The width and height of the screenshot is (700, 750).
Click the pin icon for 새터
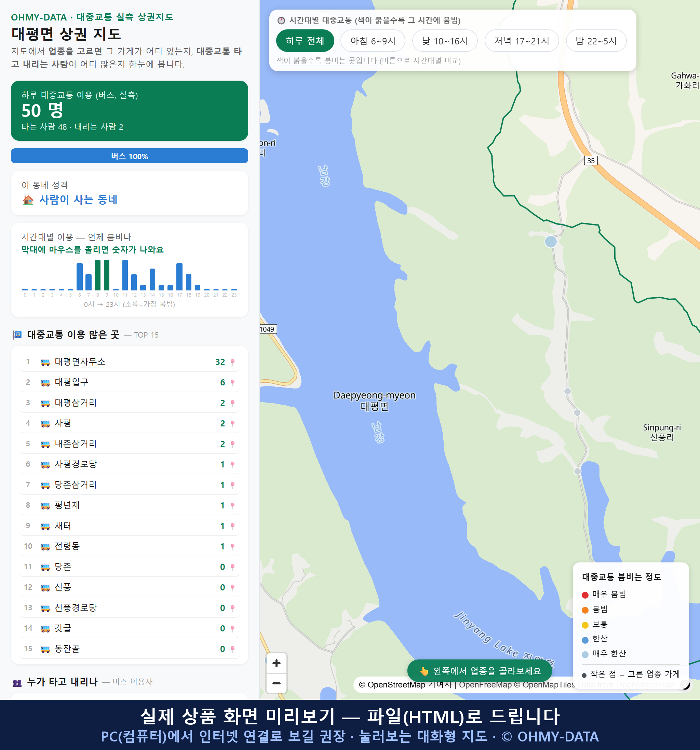232,526
